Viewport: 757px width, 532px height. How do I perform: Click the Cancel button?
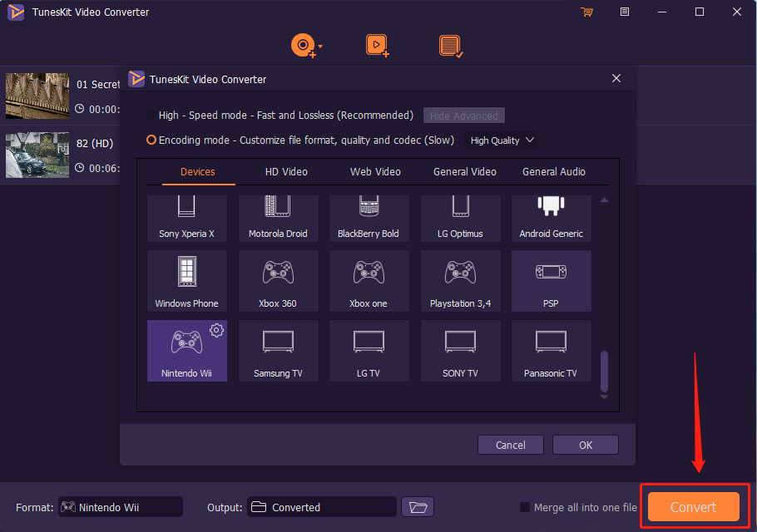click(x=510, y=445)
